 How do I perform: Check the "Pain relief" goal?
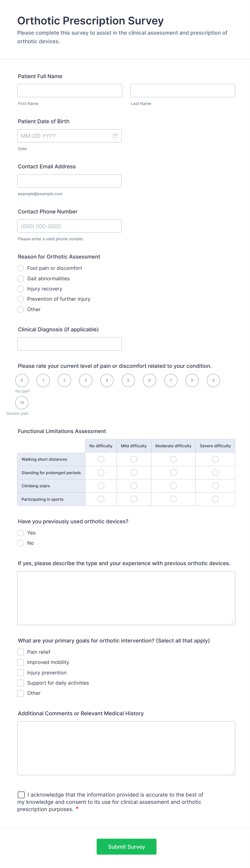[x=20, y=652]
